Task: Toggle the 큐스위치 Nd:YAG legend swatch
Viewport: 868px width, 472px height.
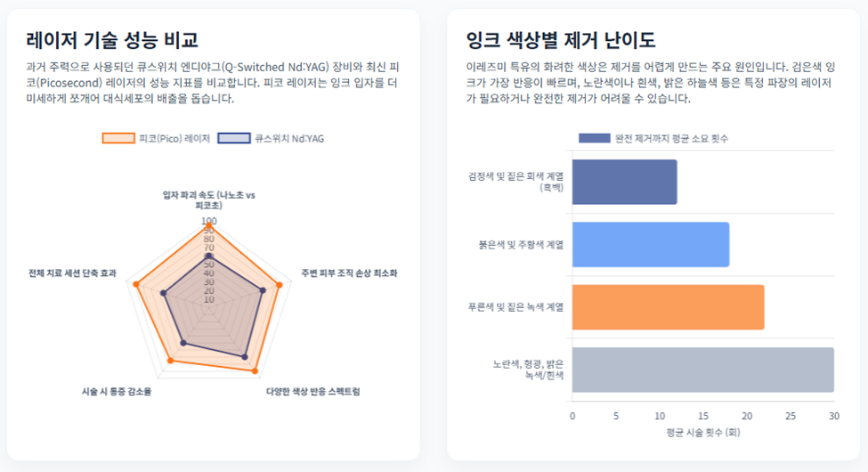Action: (x=233, y=139)
